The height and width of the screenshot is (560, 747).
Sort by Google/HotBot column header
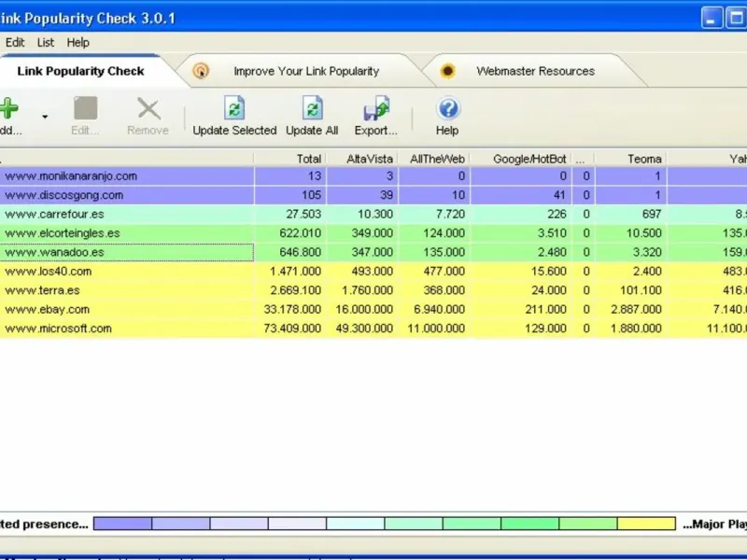coord(521,159)
